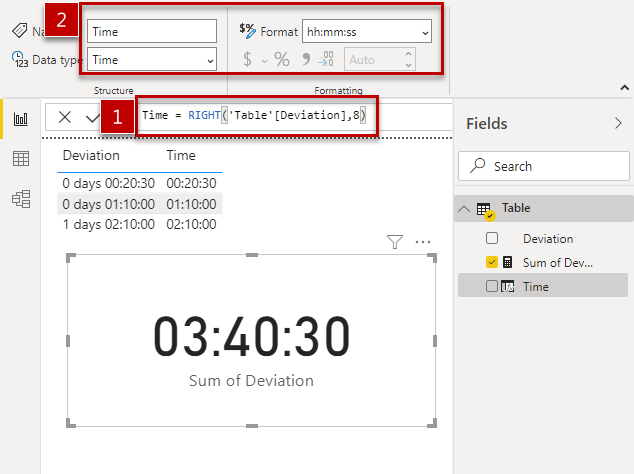Select cell 0 days 00:20:30

(108, 183)
